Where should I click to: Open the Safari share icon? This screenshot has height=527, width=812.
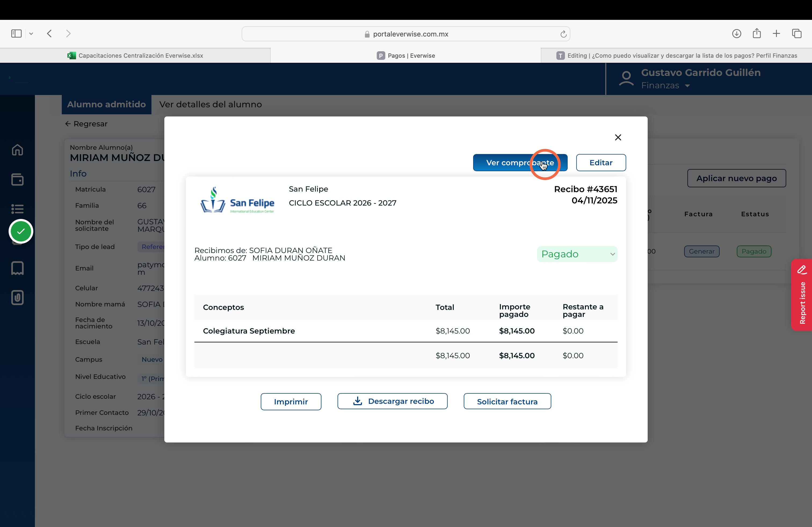point(757,33)
